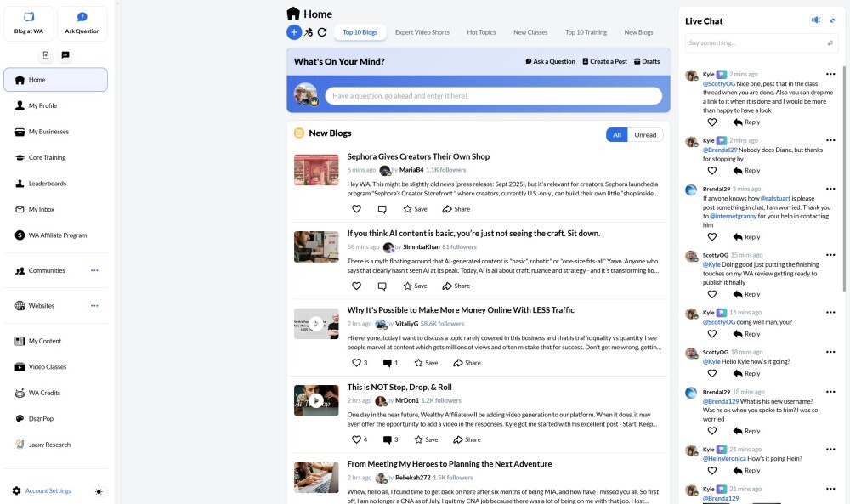Mute Live Chat with the speaker icon
Image resolution: width=850 pixels, height=504 pixels.
[816, 20]
